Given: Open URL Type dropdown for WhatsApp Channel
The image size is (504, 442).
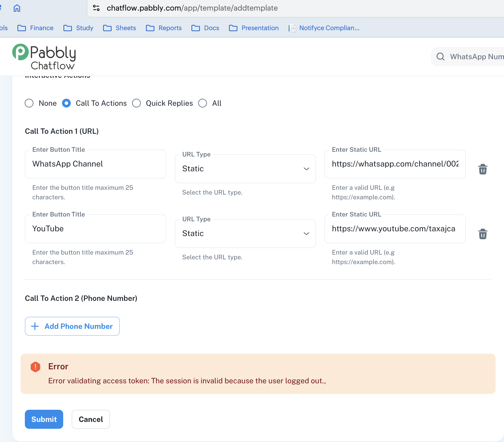Looking at the screenshot, I should pyautogui.click(x=245, y=169).
